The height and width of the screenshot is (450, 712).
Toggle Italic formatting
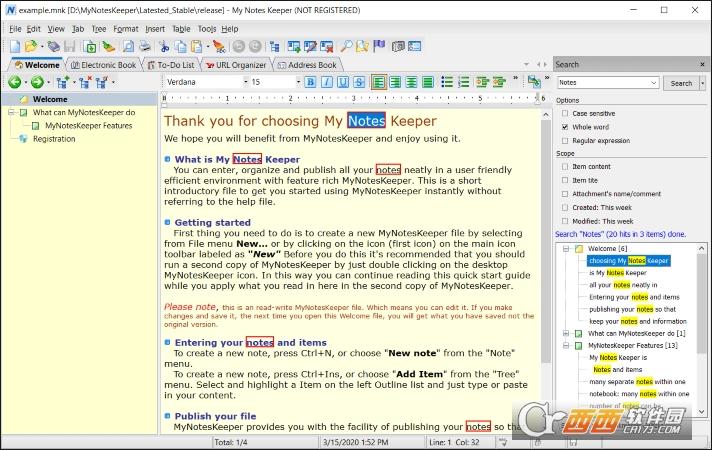pyautogui.click(x=327, y=82)
